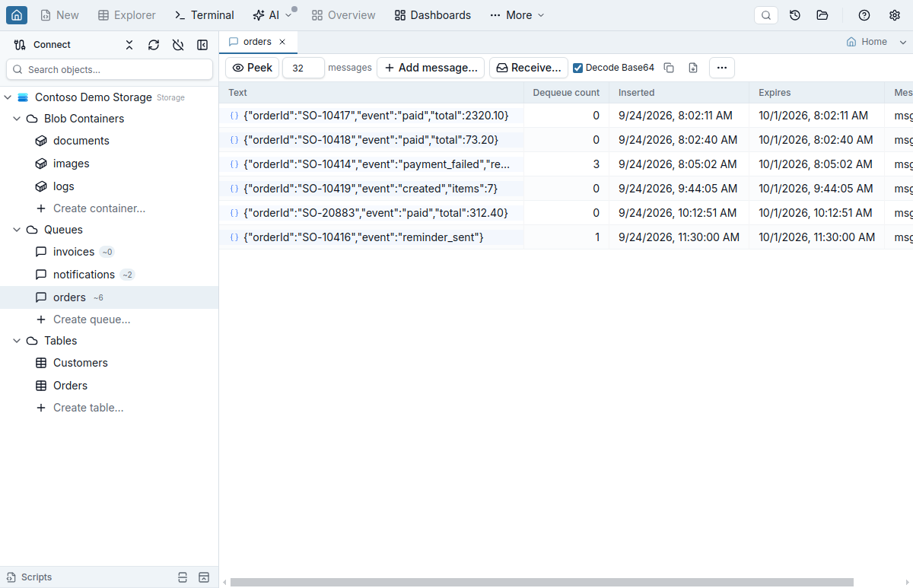
Task: Collapse the Queues group
Action: (x=17, y=230)
